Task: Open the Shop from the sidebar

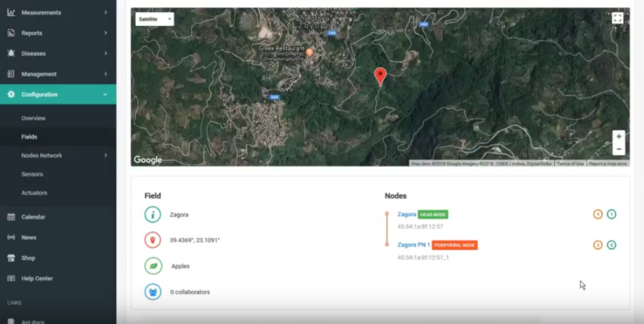Action: (x=28, y=258)
